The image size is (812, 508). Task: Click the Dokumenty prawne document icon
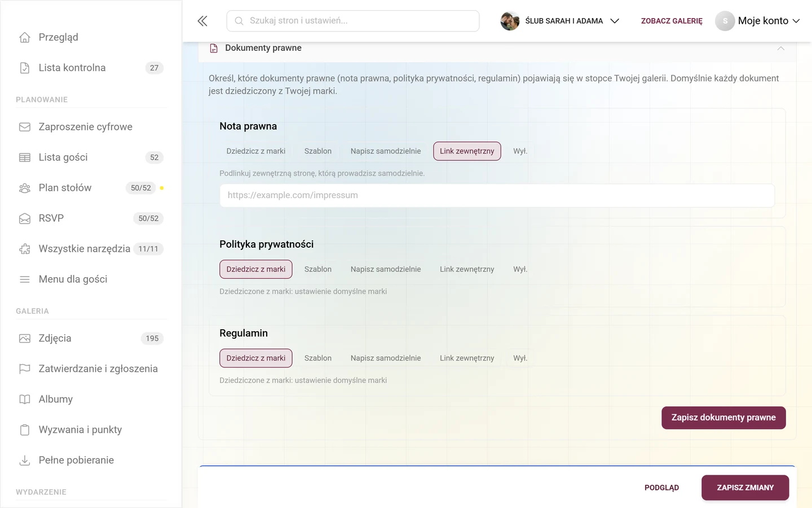(214, 49)
